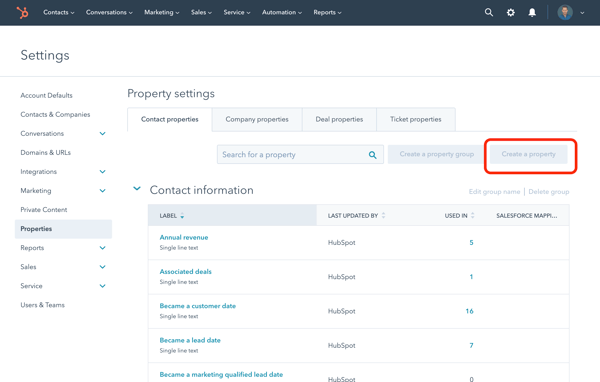Open Became a marketing qualified lead date
Image resolution: width=600 pixels, height=382 pixels.
coord(221,374)
